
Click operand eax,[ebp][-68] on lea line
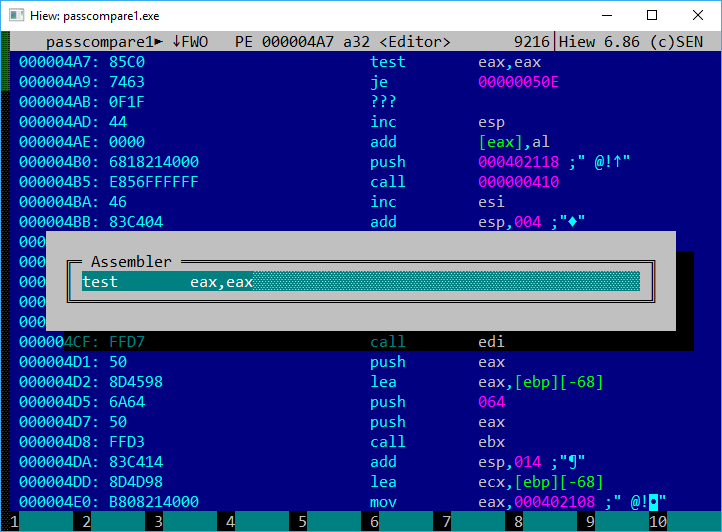click(x=541, y=382)
